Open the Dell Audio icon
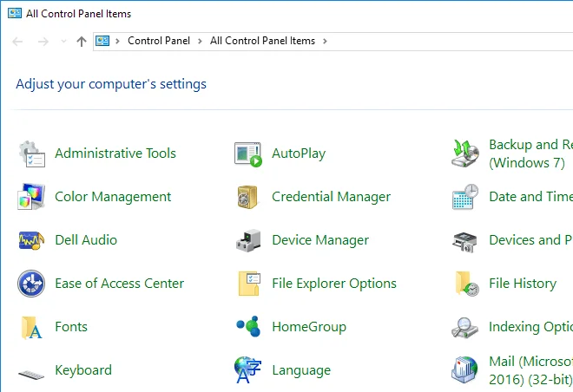The height and width of the screenshot is (392, 573). pos(31,240)
